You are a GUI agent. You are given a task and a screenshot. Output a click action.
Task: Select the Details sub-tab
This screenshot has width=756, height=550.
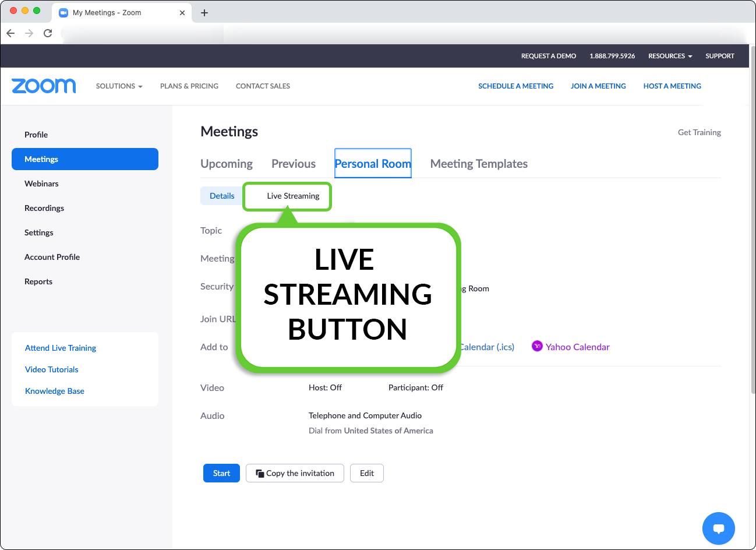coord(222,196)
